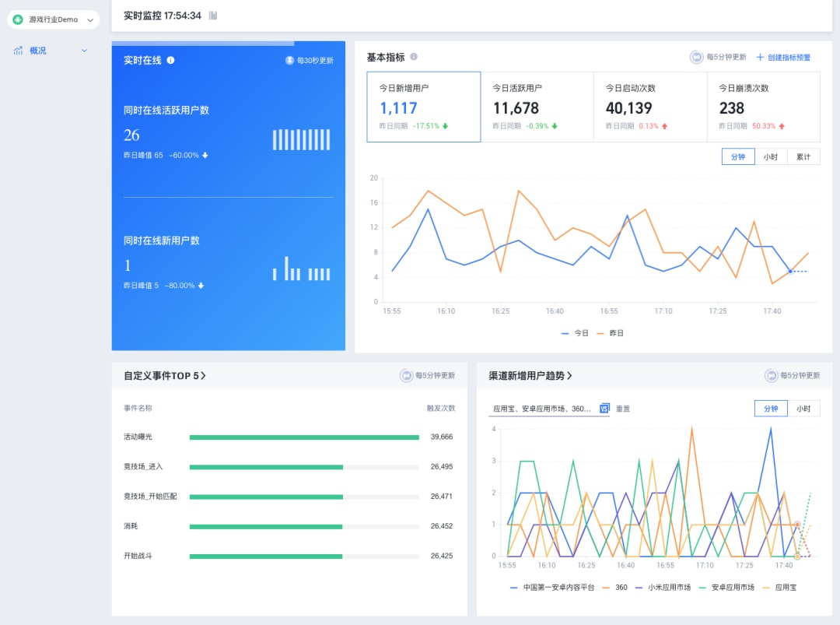840x625 pixels.
Task: Click the green down arrow beside -17.51%
Action: pyautogui.click(x=445, y=126)
